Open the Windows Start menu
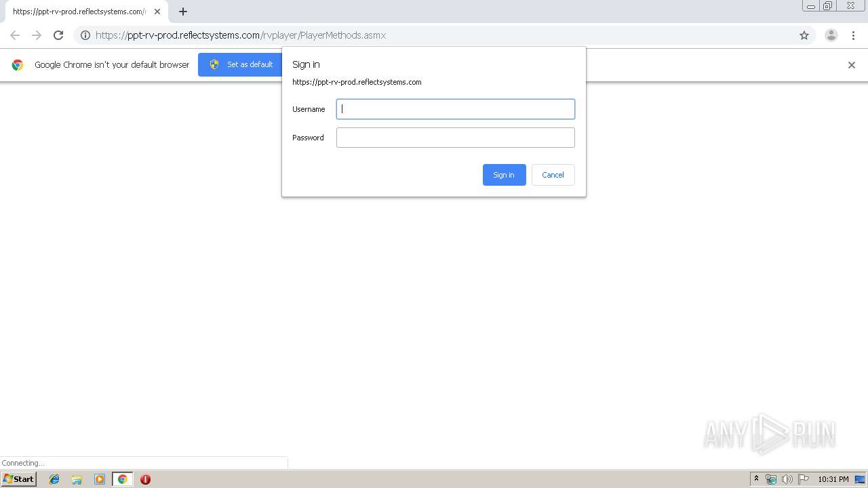This screenshot has width=868, height=488. pos(18,479)
